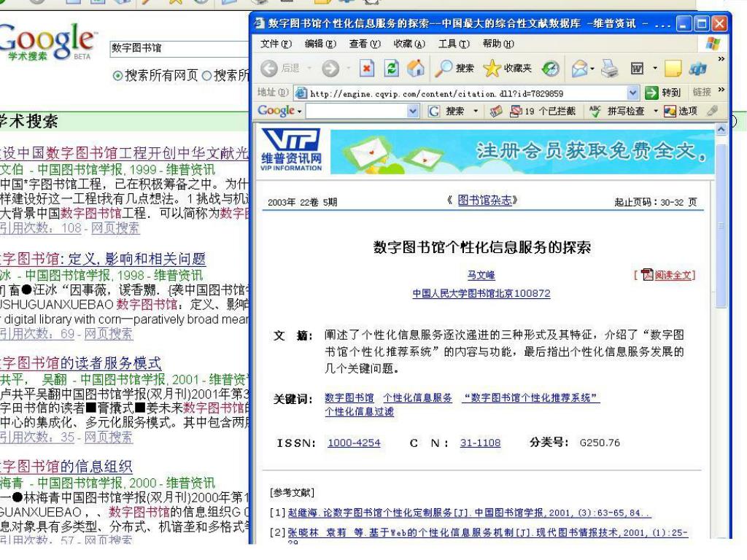Click the blue toolbar icon after note
Viewport: 747px width, 560px height.
698,69
